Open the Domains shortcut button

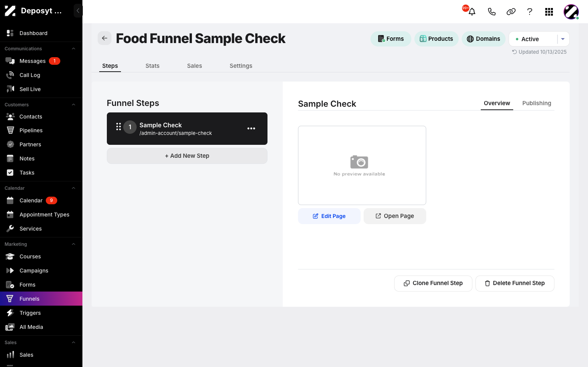point(483,39)
